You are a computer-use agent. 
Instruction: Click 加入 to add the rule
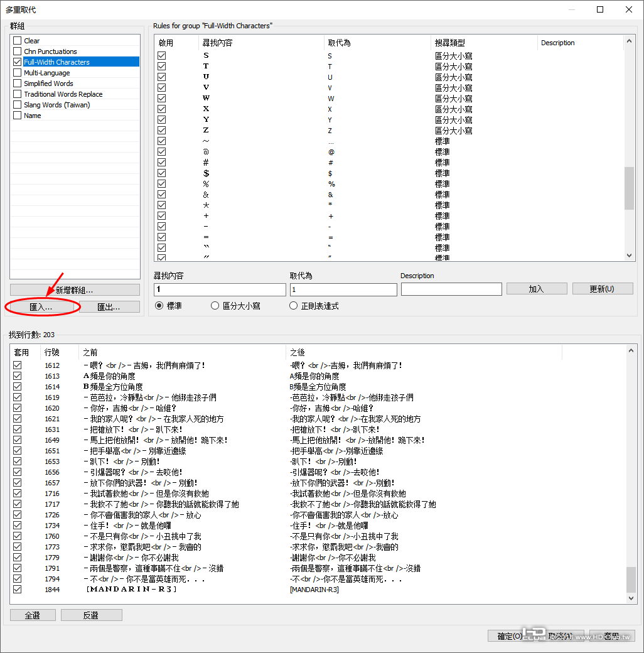click(x=537, y=289)
